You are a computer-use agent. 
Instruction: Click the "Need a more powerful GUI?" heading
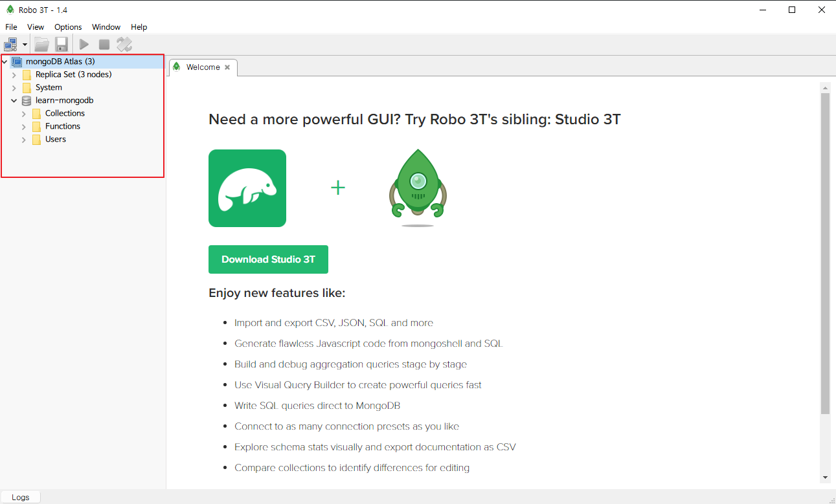coord(414,120)
